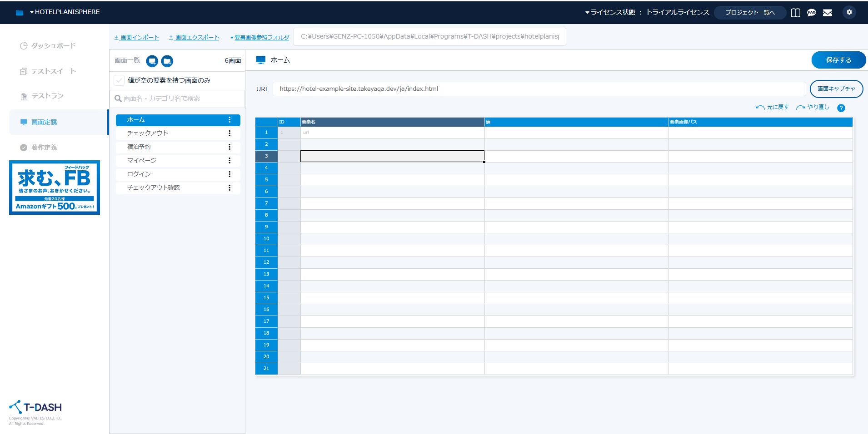868x434 pixels.
Task: Open options menu for 宿泊予約 screen
Action: click(x=229, y=147)
